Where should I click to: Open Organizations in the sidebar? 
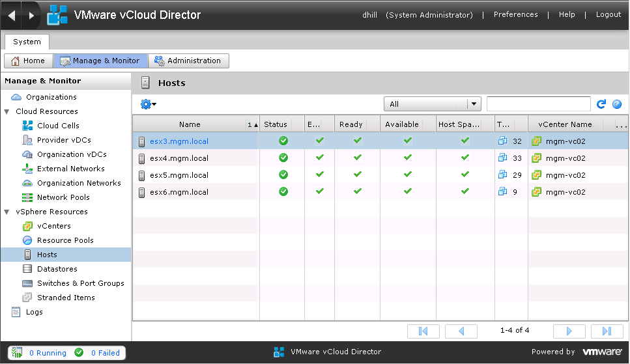coord(51,97)
